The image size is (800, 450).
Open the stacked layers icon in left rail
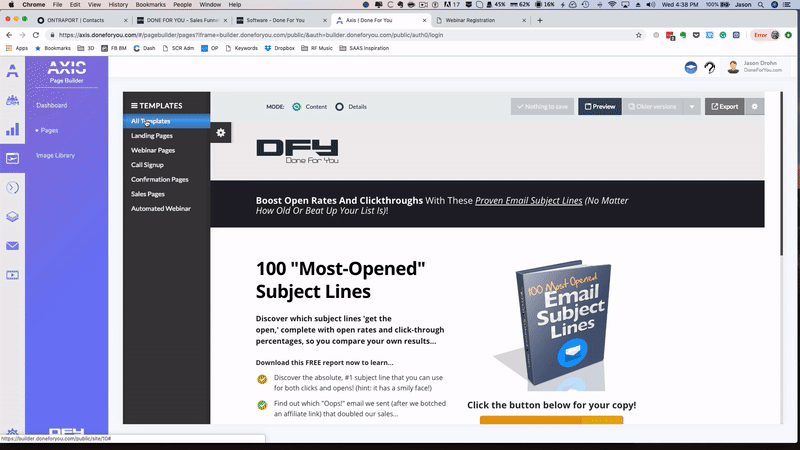point(12,216)
